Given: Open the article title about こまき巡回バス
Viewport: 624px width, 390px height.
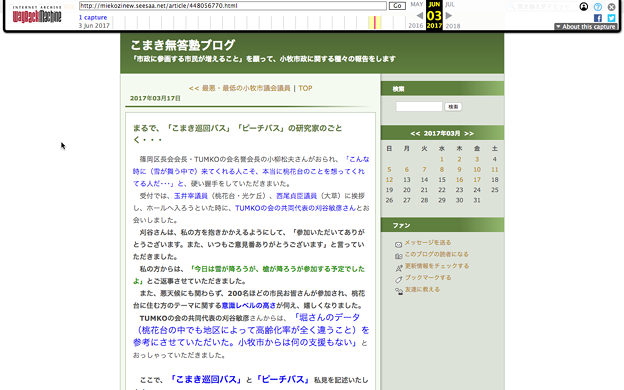Looking at the screenshot, I should pos(238,134).
